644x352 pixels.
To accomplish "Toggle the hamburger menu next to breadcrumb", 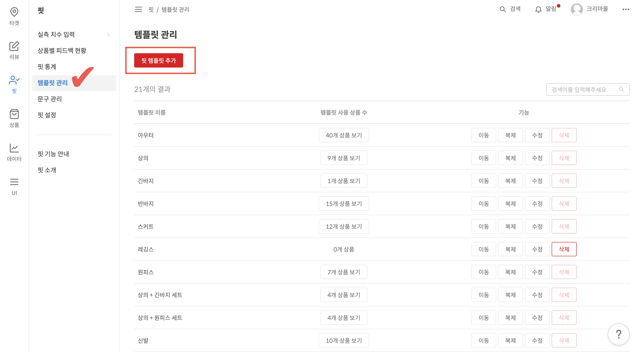I will coord(138,9).
